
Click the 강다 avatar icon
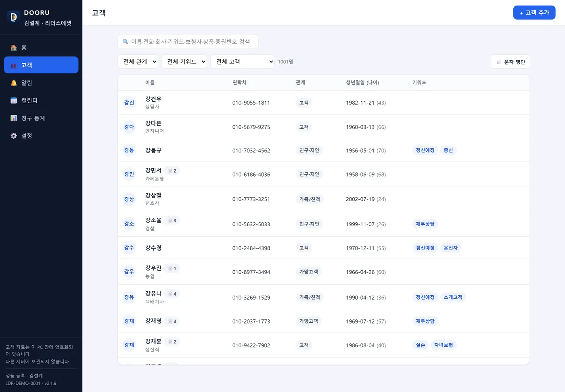point(129,127)
